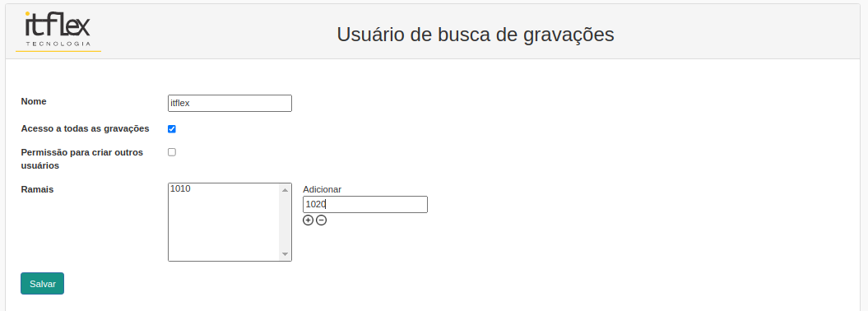This screenshot has height=311, width=868.
Task: Toggle Acesso a todas as gravações checkbox
Action: [172, 129]
